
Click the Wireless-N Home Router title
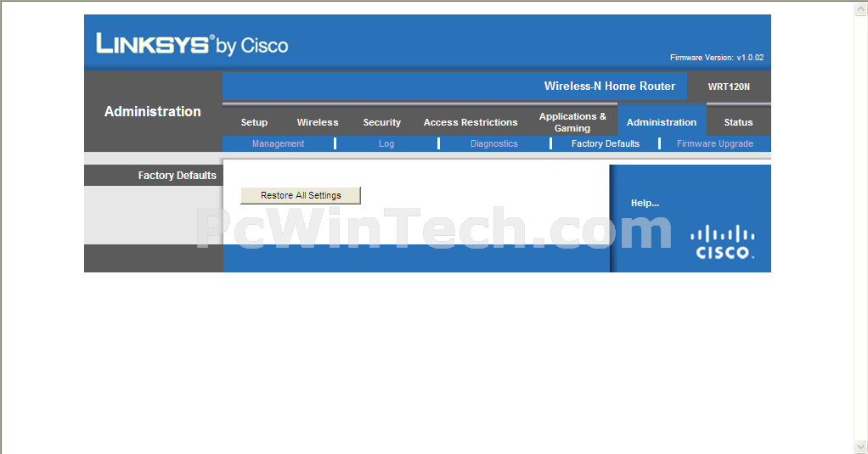tap(610, 86)
